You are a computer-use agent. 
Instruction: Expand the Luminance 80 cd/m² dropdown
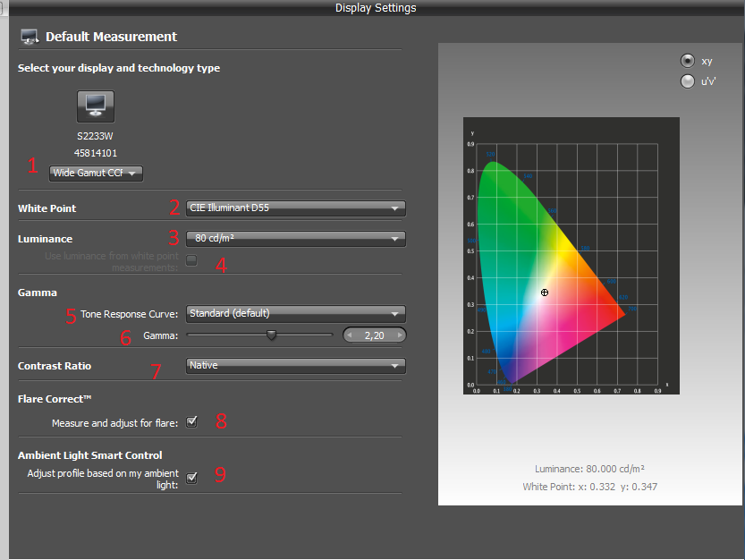coord(295,239)
